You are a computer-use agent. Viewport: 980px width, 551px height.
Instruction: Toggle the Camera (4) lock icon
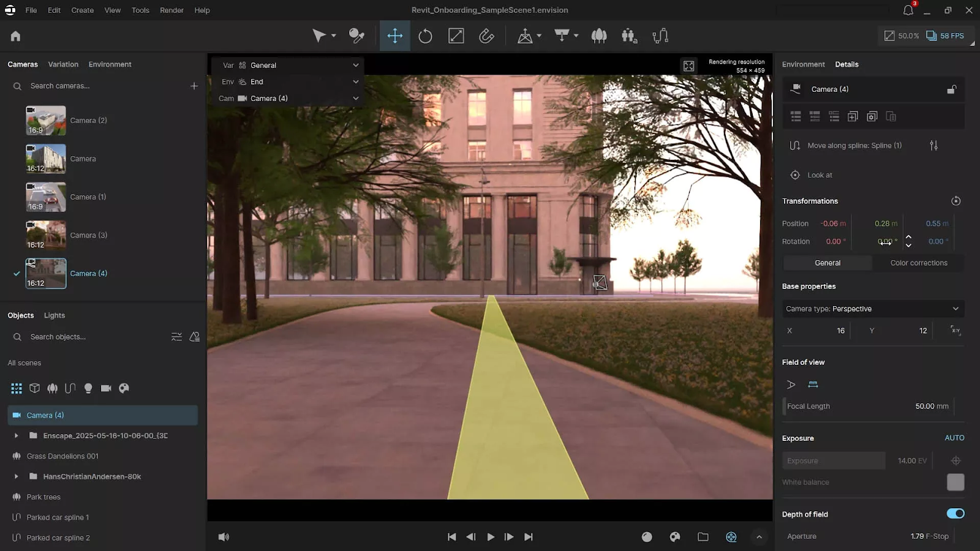click(952, 89)
